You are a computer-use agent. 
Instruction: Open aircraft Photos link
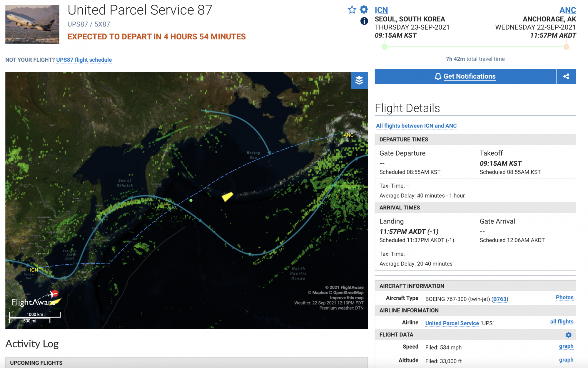tap(564, 297)
